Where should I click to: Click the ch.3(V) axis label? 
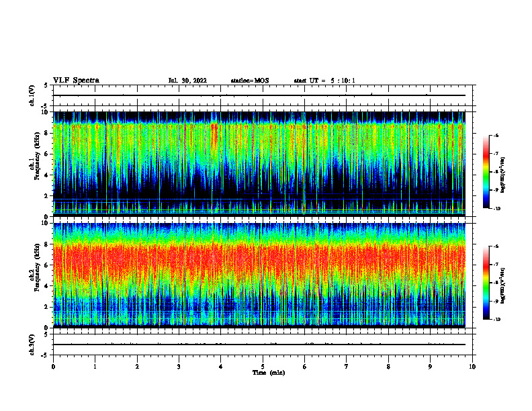[x=32, y=345]
